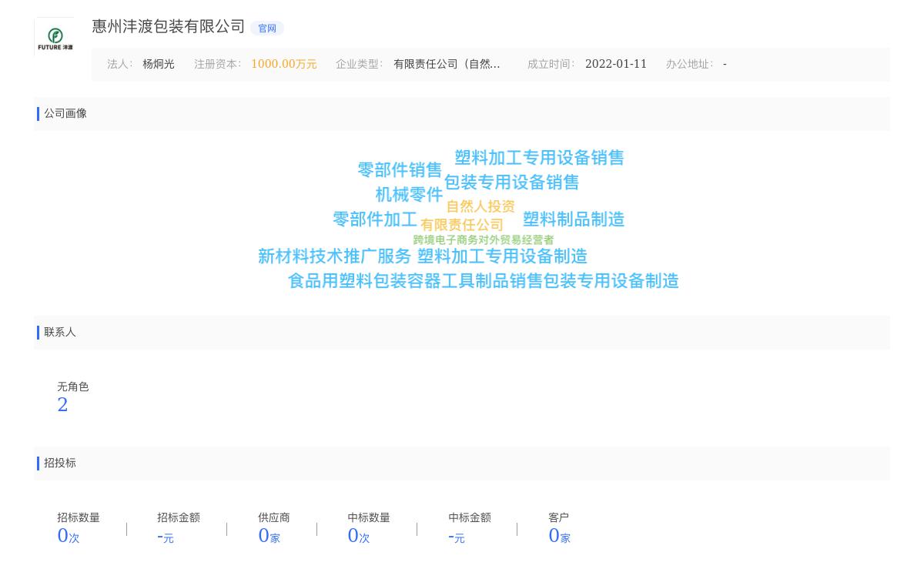Open 供应商 value 0家

[269, 536]
